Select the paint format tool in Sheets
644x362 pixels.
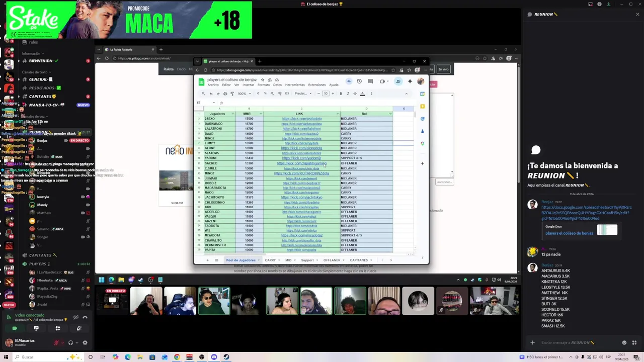232,94
